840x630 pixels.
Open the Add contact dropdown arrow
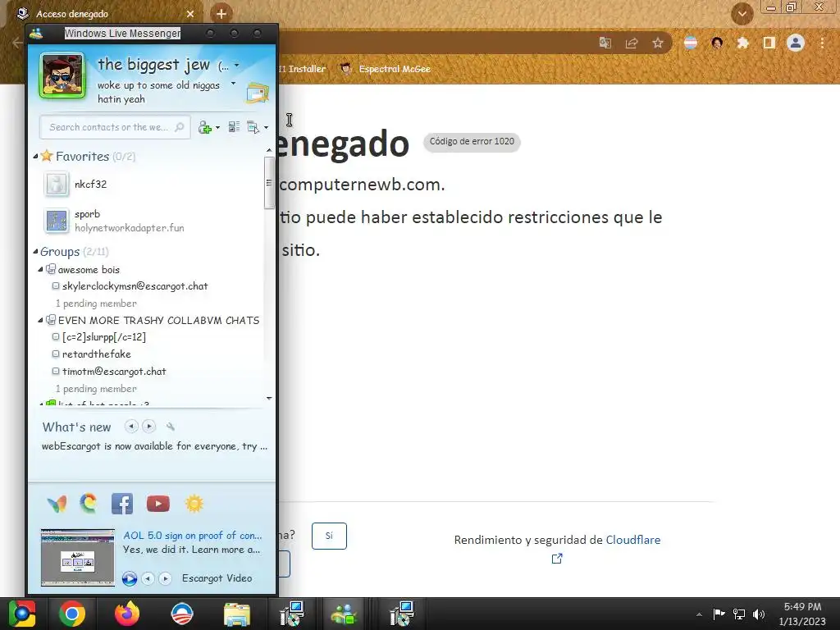point(217,127)
